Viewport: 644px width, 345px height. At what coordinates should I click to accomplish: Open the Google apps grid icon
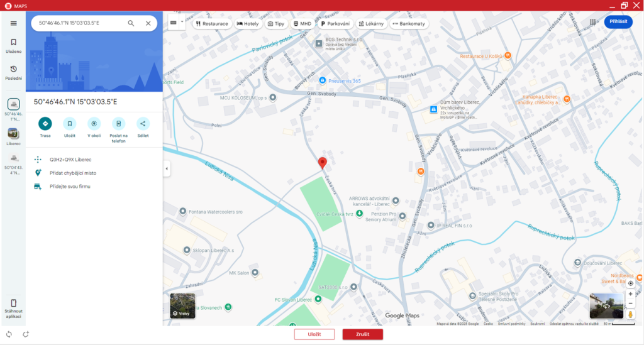(593, 22)
